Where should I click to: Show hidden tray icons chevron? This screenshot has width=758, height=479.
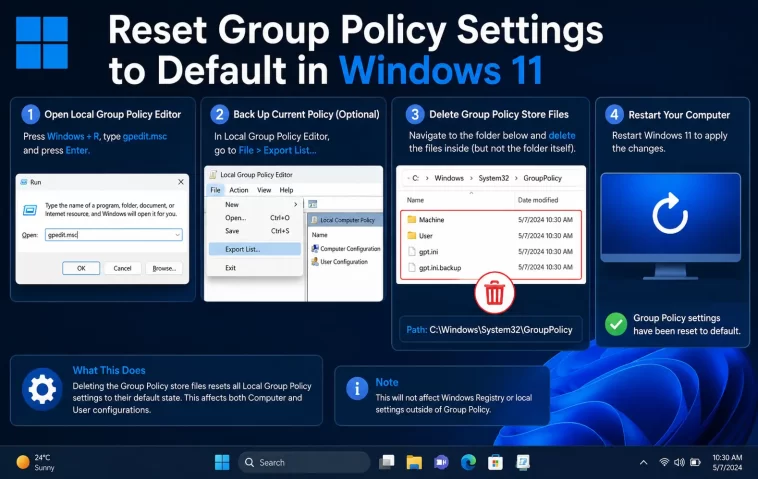pos(643,463)
